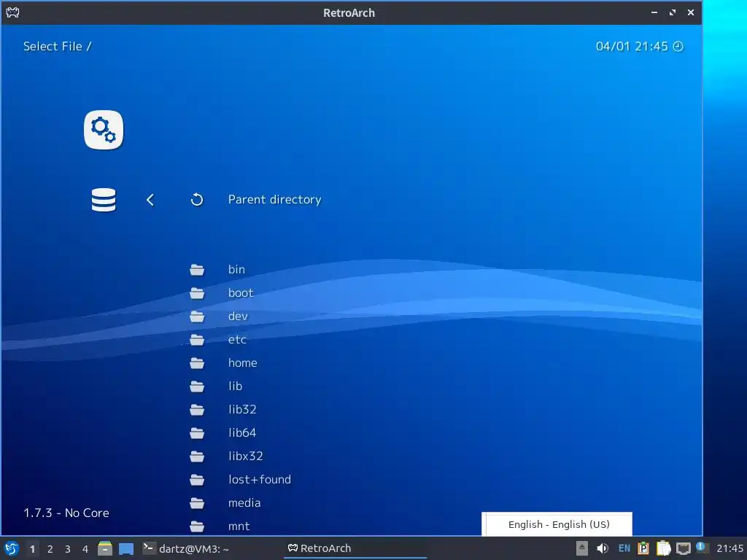Click the EN keyboard layout indicator
Image resolution: width=747 pixels, height=560 pixels.
coord(624,548)
